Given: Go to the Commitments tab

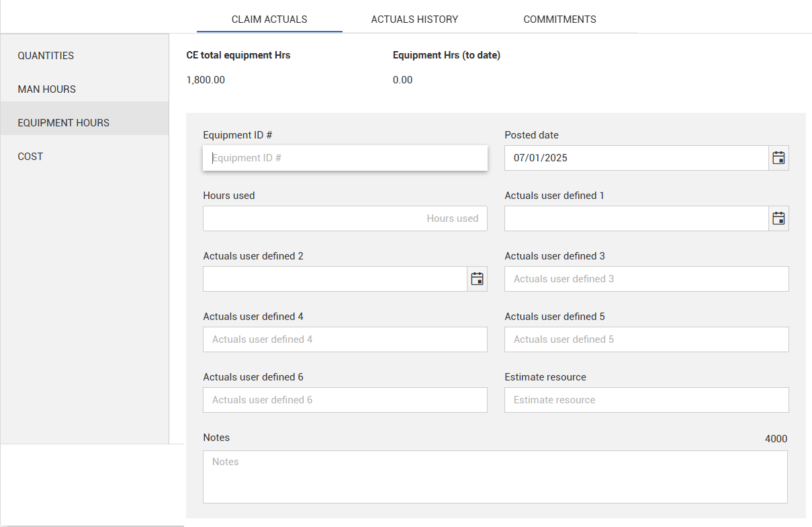Looking at the screenshot, I should point(559,19).
